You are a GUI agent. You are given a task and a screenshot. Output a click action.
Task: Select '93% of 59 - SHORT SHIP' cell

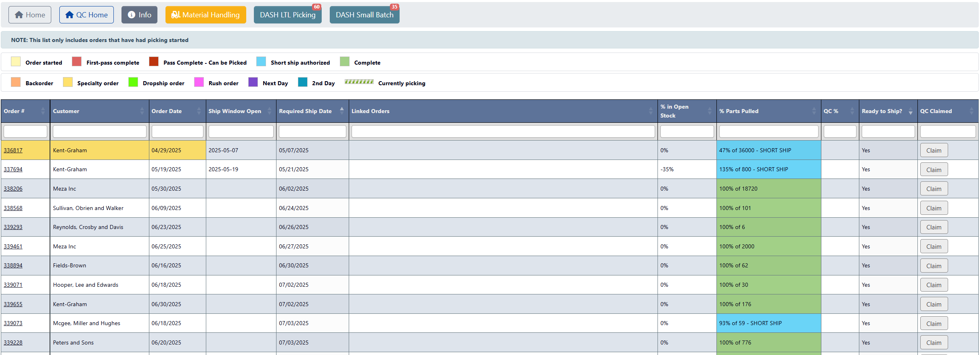click(769, 323)
